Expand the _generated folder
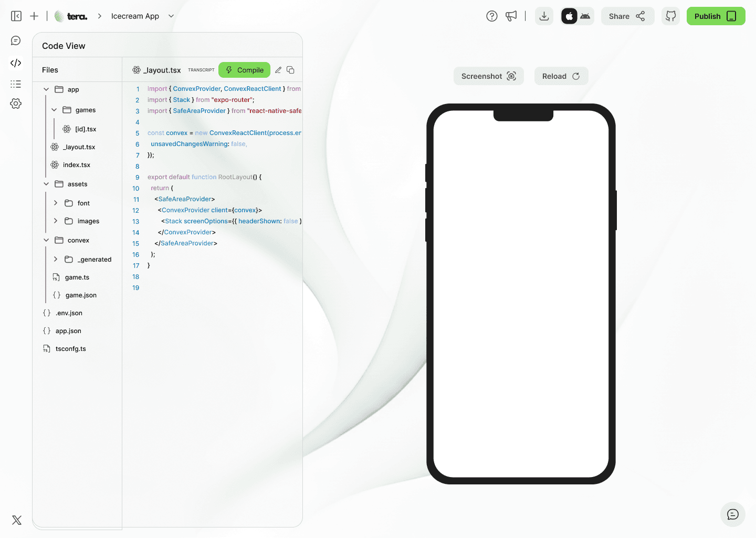 coord(56,259)
